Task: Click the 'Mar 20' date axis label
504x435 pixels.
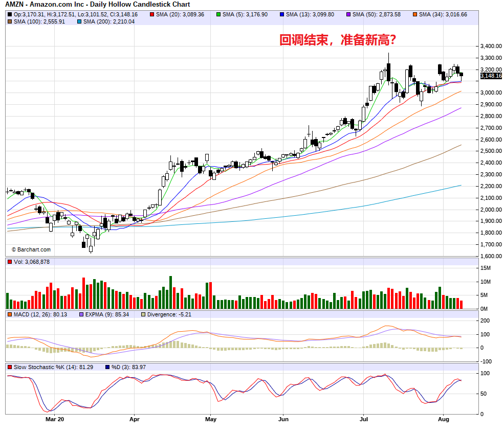Action: 55,419
